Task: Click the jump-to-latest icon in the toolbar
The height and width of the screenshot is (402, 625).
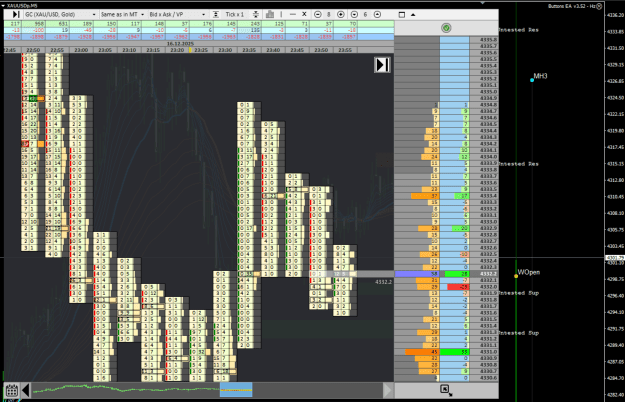Action: tap(16, 14)
